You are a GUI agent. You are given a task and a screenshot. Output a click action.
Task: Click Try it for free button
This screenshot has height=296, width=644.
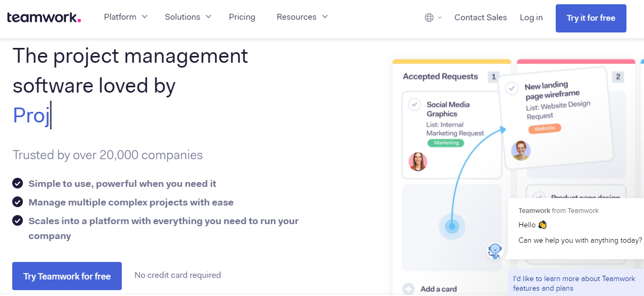click(591, 18)
